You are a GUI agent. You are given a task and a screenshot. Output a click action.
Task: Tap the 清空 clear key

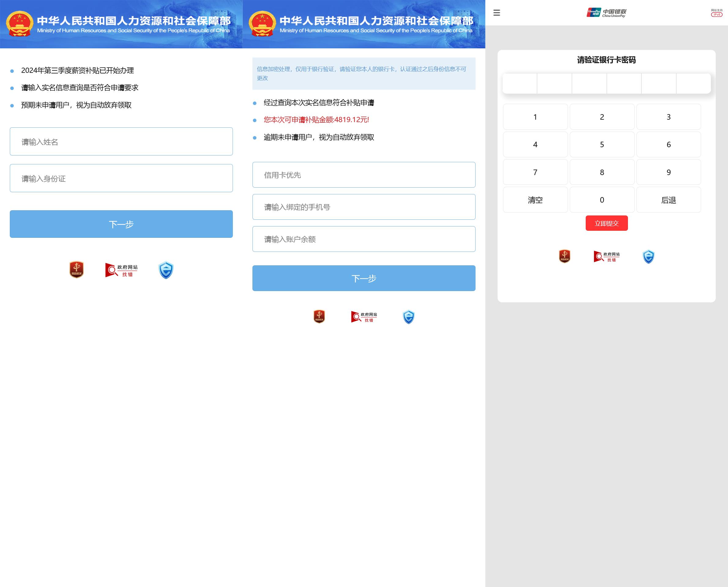pyautogui.click(x=535, y=200)
